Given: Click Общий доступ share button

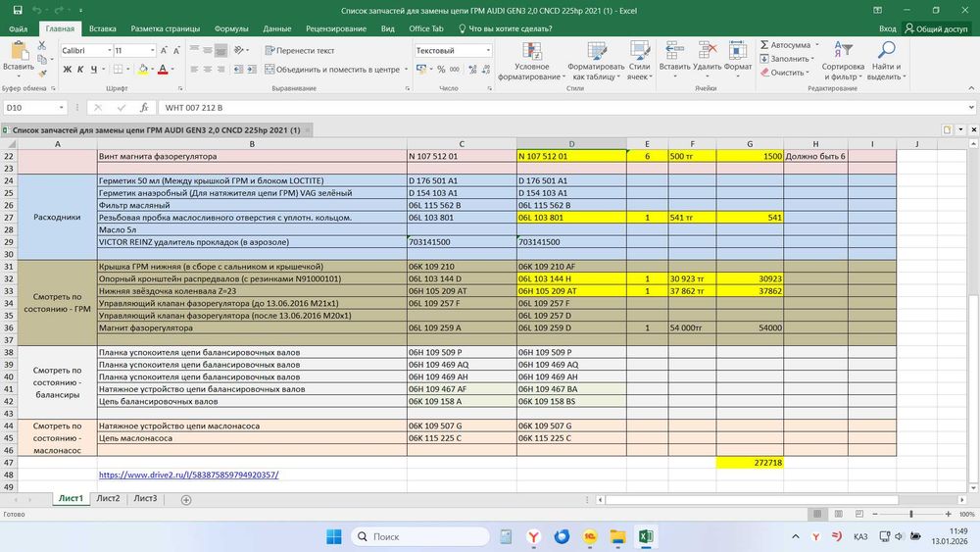Looking at the screenshot, I should pyautogui.click(x=936, y=28).
